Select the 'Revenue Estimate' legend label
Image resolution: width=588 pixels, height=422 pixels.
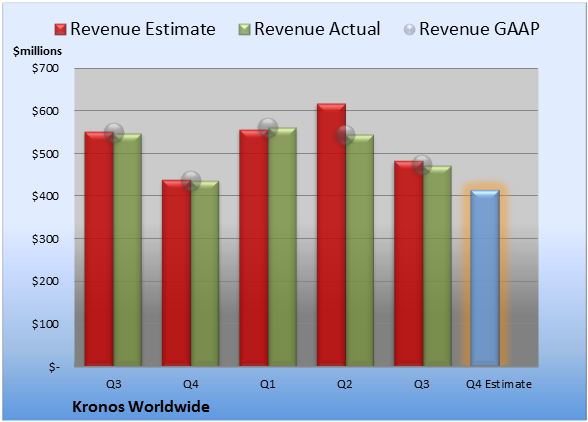[x=143, y=29]
